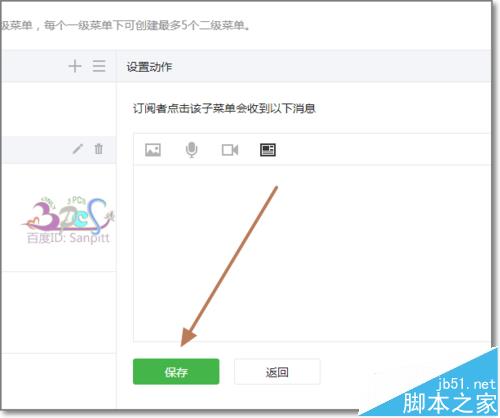Go back with the 返回 button
The image size is (500, 418).
tap(277, 372)
